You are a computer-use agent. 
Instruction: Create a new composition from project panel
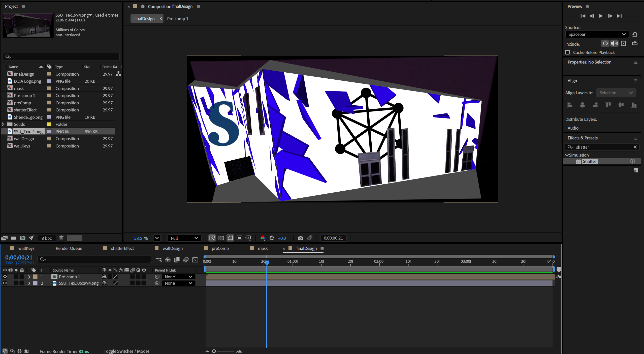tap(23, 238)
